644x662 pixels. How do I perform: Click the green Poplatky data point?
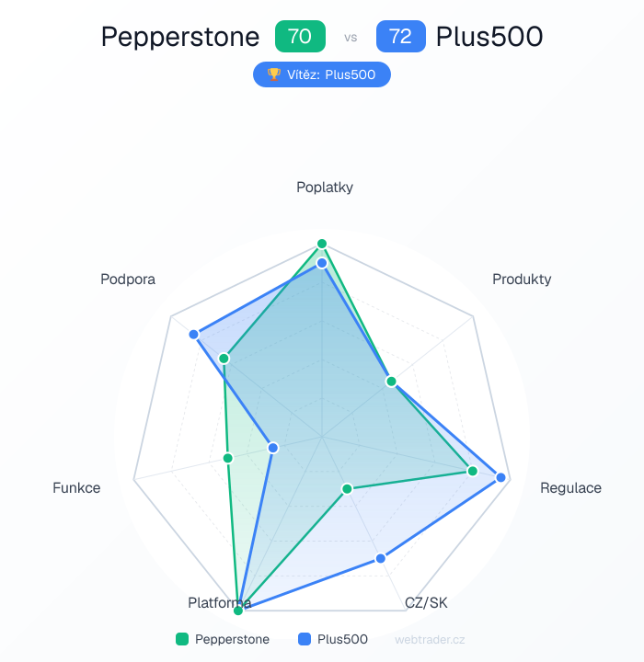point(322,244)
